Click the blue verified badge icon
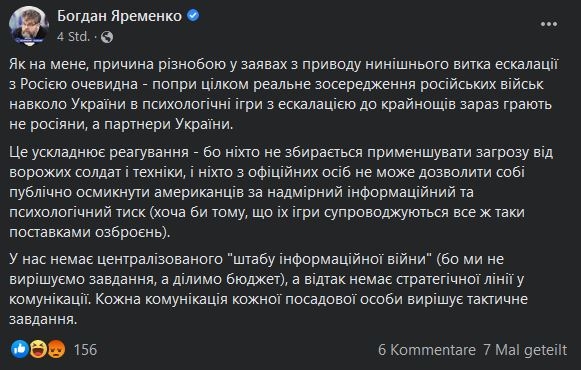The width and height of the screenshot is (581, 370). [x=193, y=16]
